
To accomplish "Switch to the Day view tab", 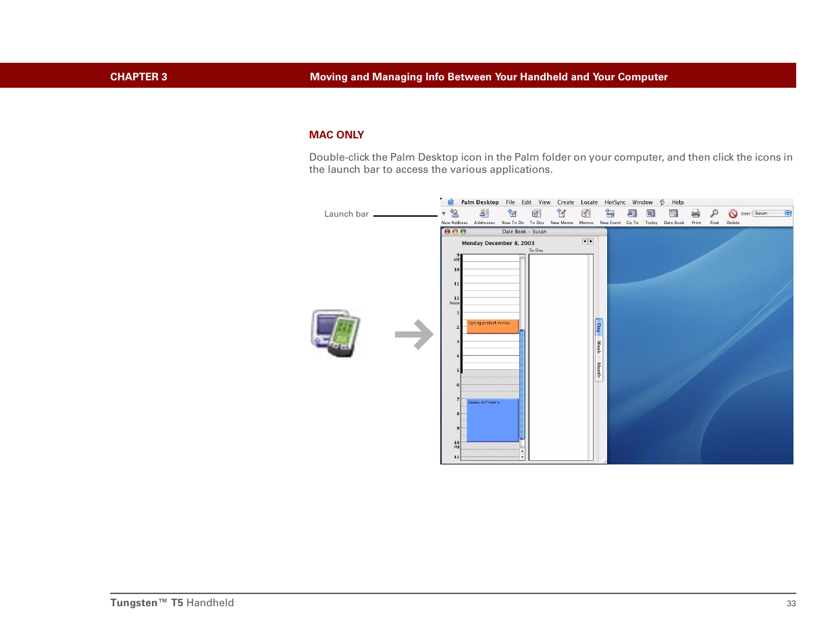I will [x=598, y=328].
